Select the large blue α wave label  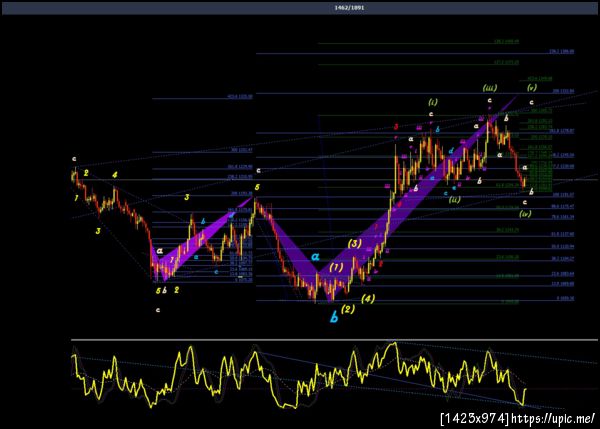(315, 256)
